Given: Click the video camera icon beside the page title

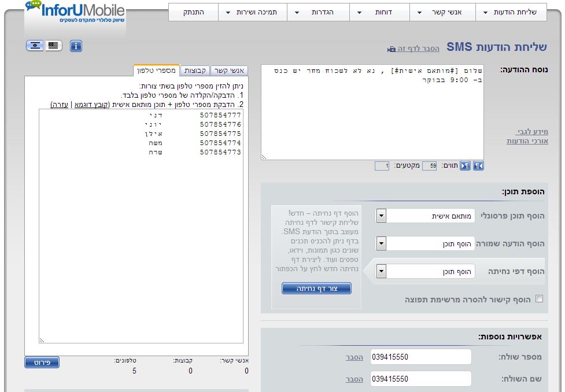Looking at the screenshot, I should coord(392,50).
